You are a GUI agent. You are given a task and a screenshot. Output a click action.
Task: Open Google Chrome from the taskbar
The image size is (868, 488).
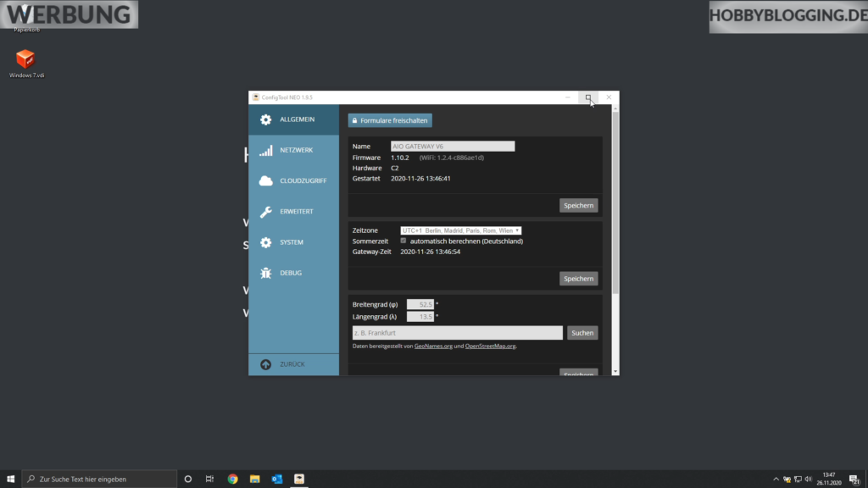232,479
